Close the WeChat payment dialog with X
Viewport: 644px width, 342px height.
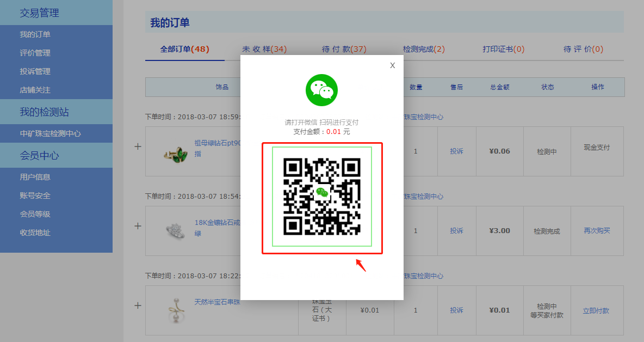tap(392, 65)
